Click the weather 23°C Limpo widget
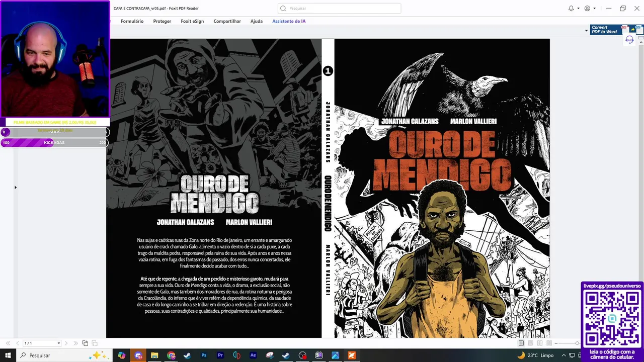Screen dimensions: 644x362 point(535,355)
